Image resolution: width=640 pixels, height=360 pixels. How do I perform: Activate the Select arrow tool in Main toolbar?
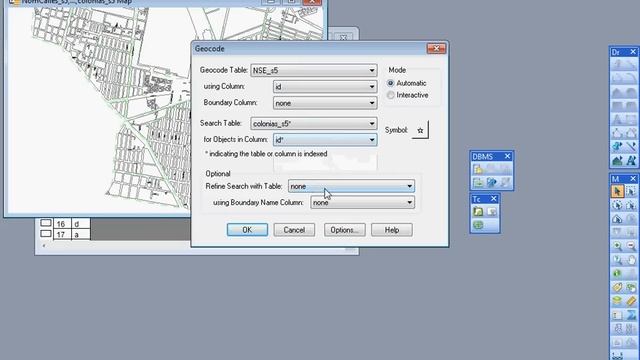tap(617, 191)
